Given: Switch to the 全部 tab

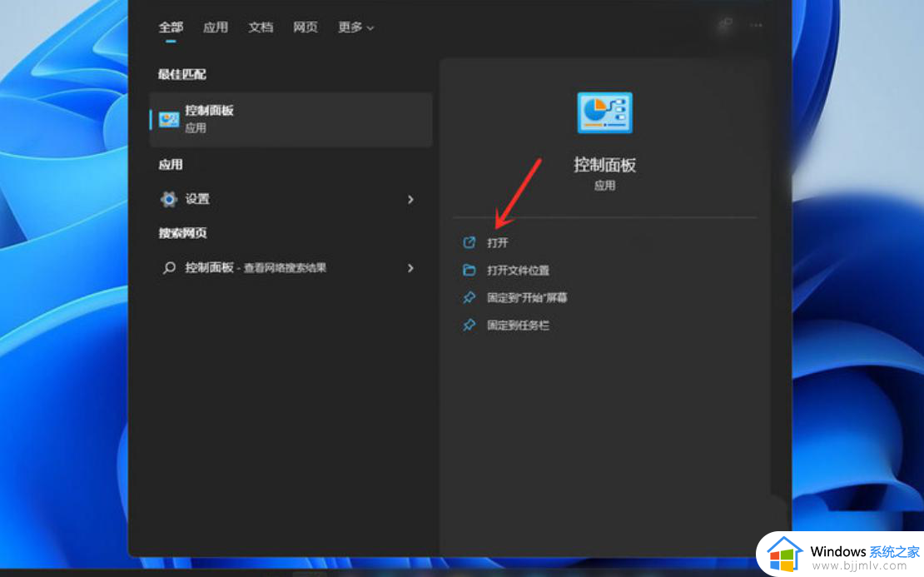Looking at the screenshot, I should coord(171,27).
